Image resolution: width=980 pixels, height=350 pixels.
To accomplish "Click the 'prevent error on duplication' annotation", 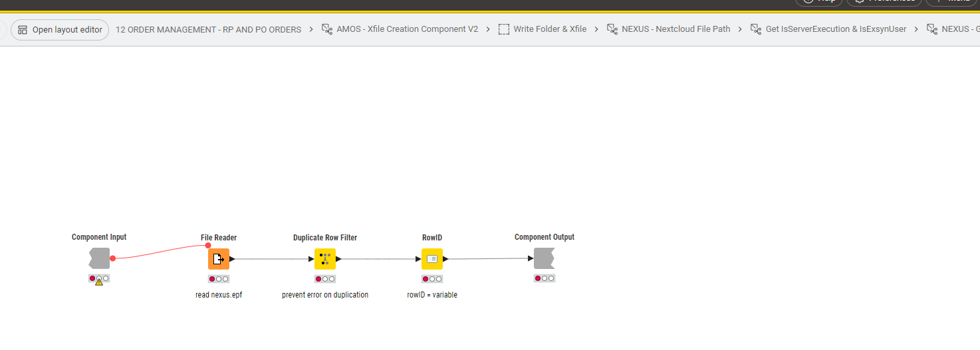I will point(325,295).
